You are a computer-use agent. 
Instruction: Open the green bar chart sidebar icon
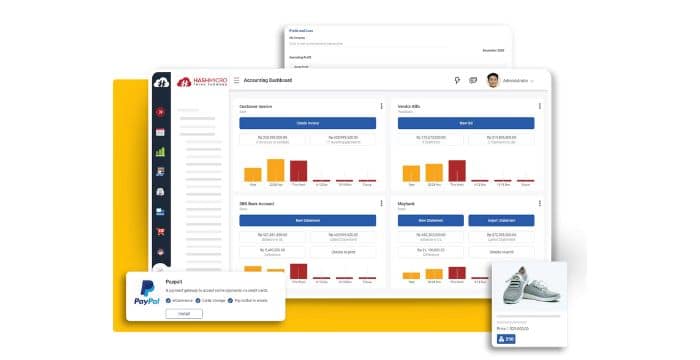point(160,152)
